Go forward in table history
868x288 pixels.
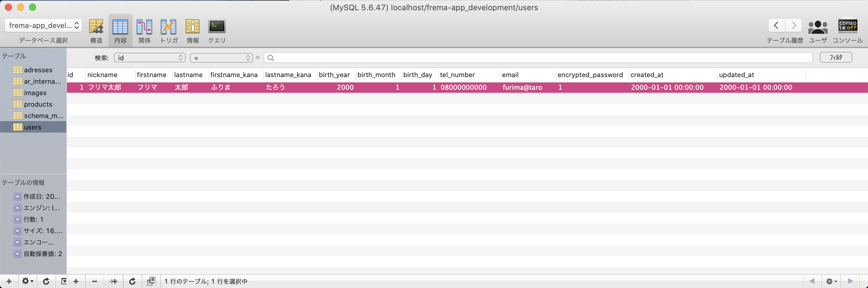click(x=794, y=25)
